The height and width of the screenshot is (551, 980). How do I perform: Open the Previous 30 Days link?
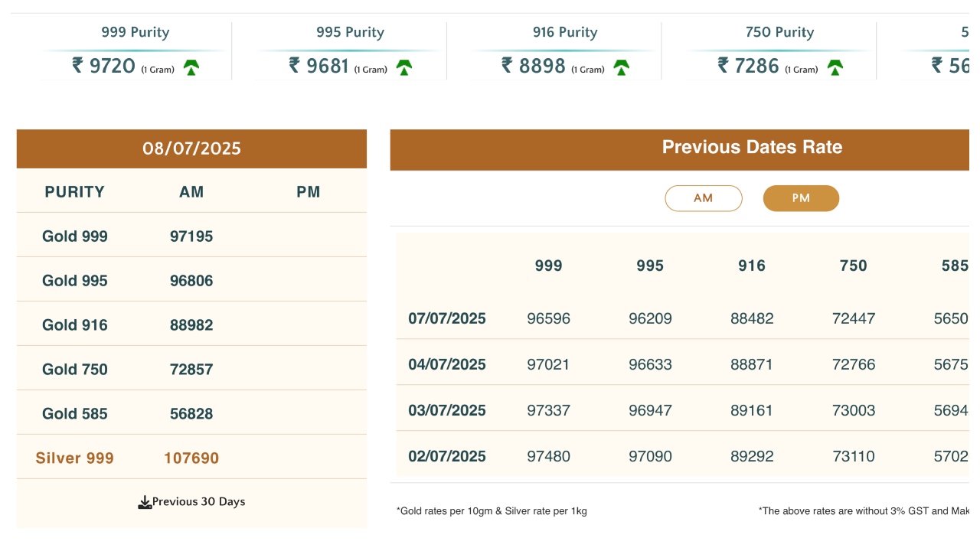[x=198, y=502]
